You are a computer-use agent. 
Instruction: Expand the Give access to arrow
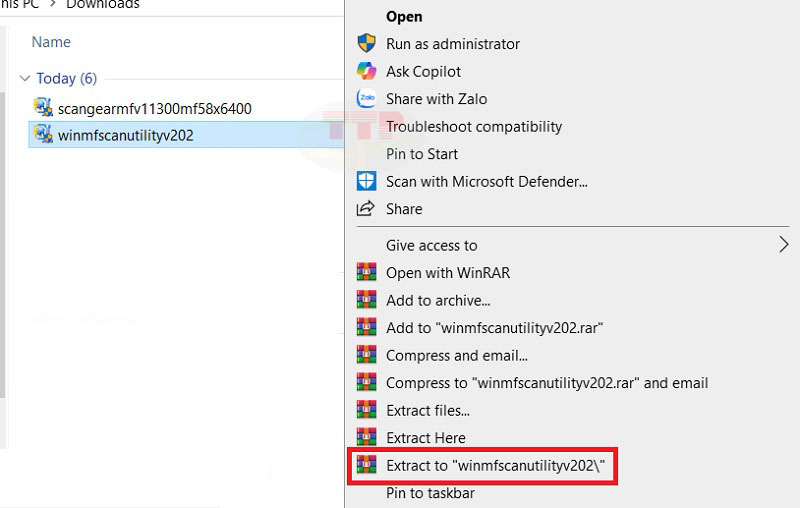pos(784,245)
